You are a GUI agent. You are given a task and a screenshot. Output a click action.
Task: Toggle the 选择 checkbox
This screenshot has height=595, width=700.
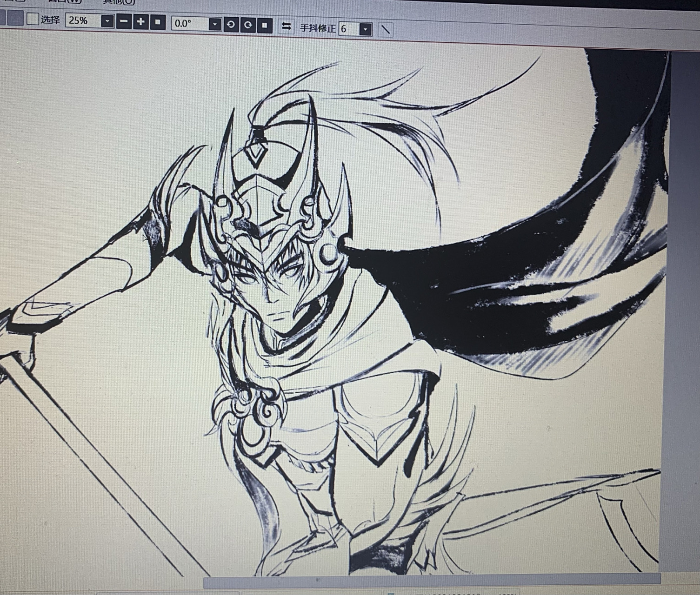(33, 19)
